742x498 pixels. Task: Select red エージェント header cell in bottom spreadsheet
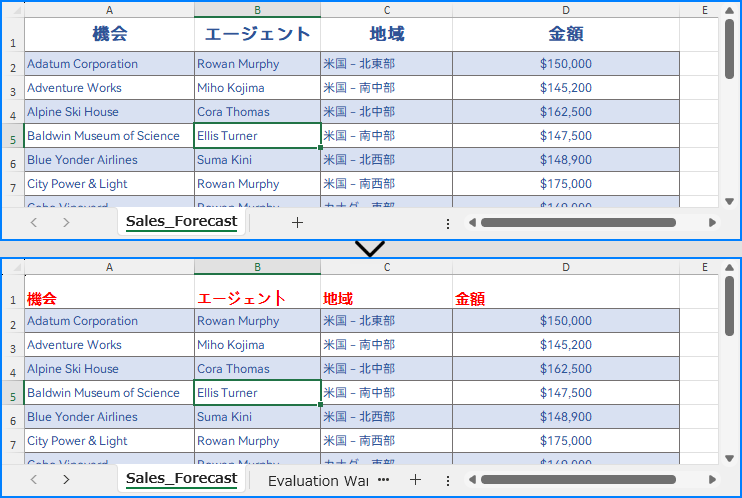coord(257,292)
